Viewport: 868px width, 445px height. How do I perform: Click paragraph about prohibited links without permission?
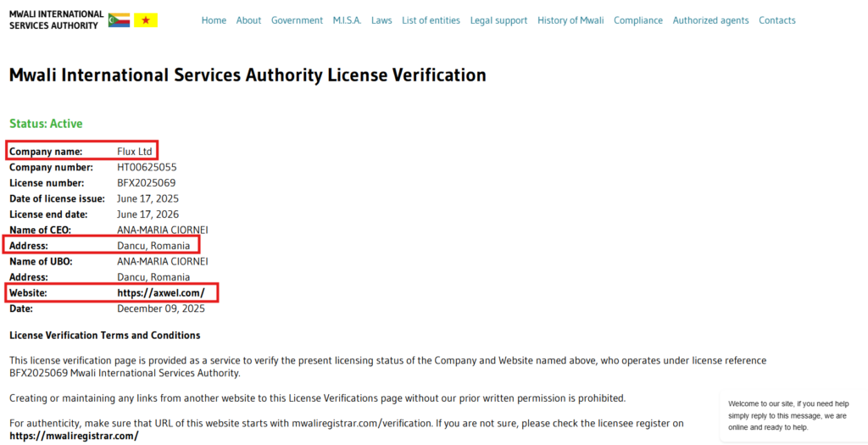click(318, 398)
